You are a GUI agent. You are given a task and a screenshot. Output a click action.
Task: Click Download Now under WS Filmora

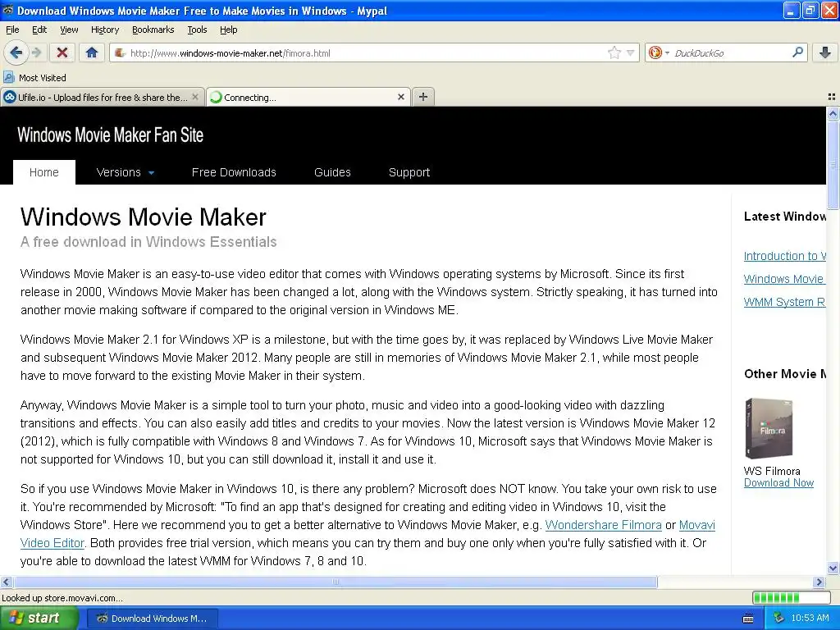pyautogui.click(x=778, y=482)
